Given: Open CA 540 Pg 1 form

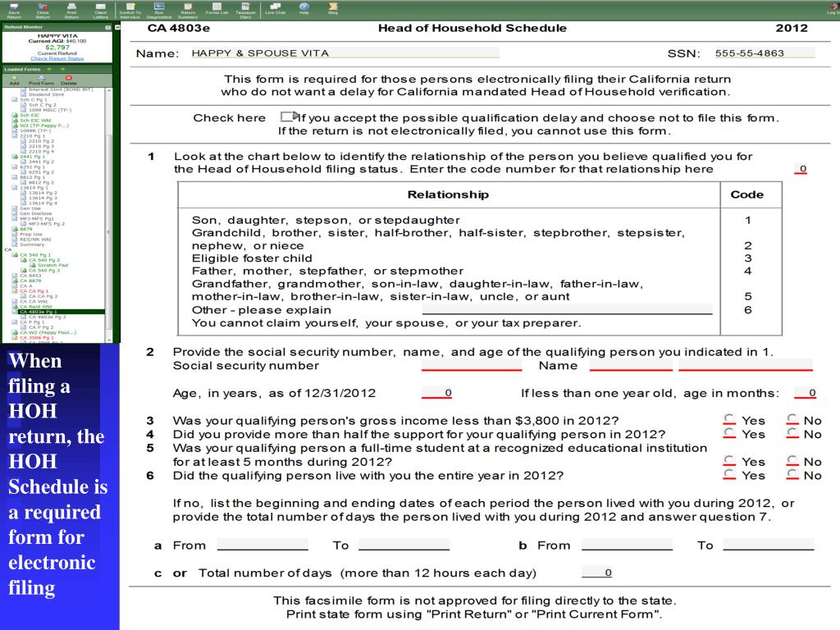Looking at the screenshot, I should 35,255.
